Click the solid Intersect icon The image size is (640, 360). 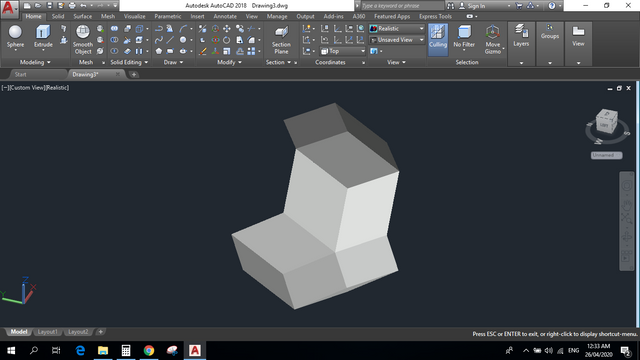114,51
